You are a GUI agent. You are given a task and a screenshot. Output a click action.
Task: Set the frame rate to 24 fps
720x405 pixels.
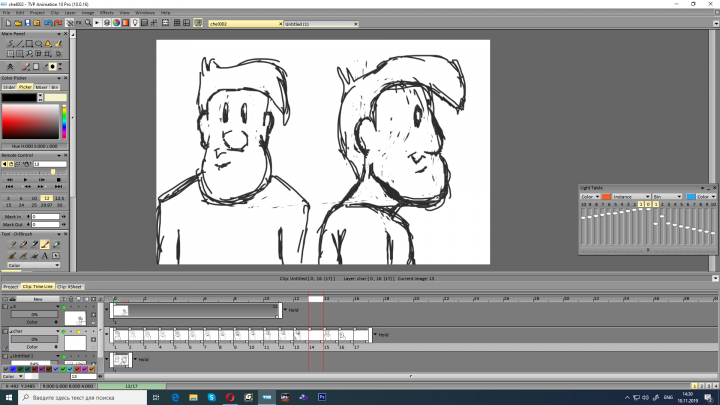click(x=21, y=205)
